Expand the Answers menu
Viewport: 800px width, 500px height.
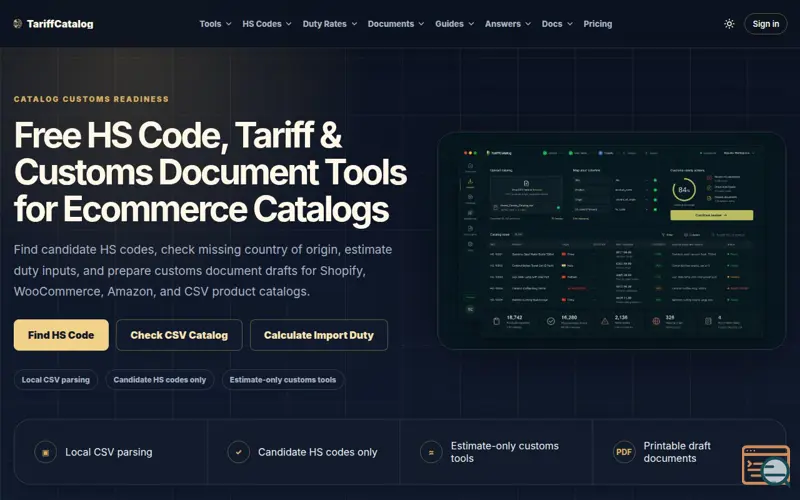pyautogui.click(x=508, y=24)
